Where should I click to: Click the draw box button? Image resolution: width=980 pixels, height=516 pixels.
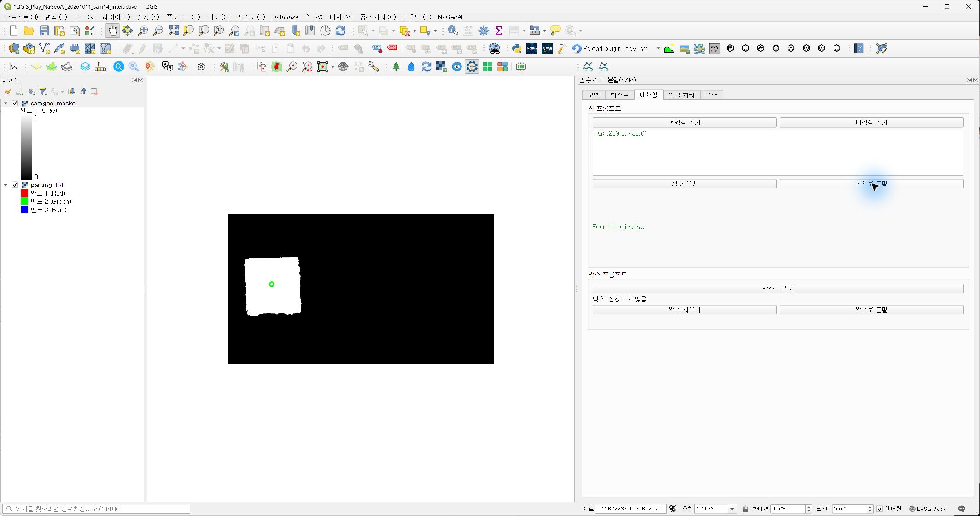(x=778, y=288)
